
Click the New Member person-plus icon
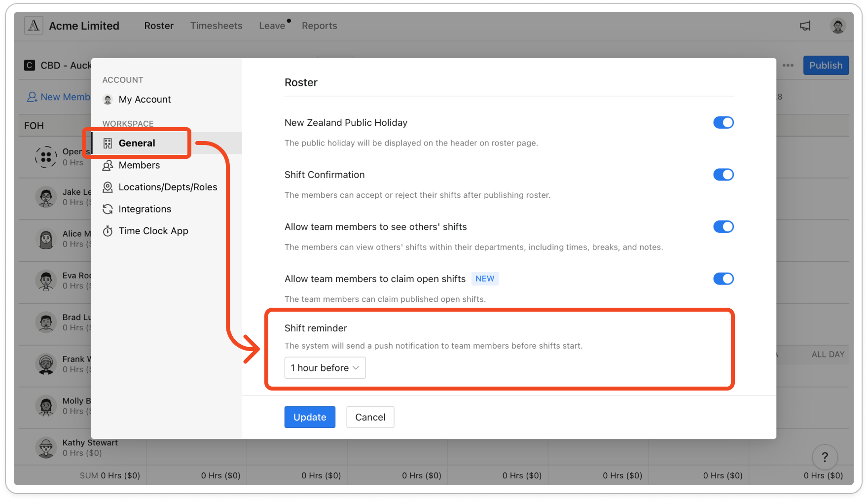click(x=32, y=97)
